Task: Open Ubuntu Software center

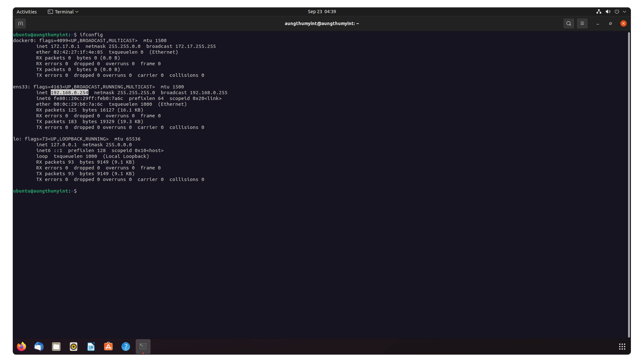Action: tap(108, 347)
